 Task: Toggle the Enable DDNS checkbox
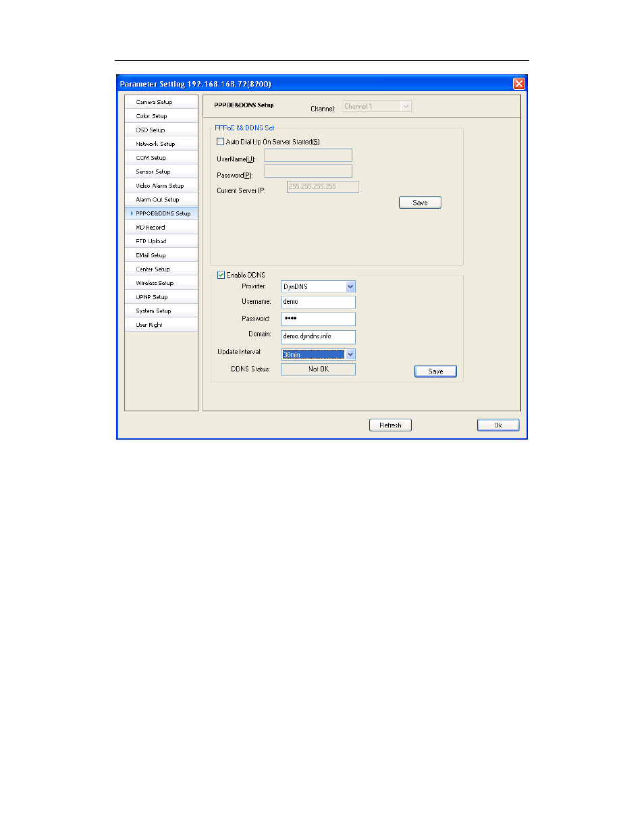(221, 275)
